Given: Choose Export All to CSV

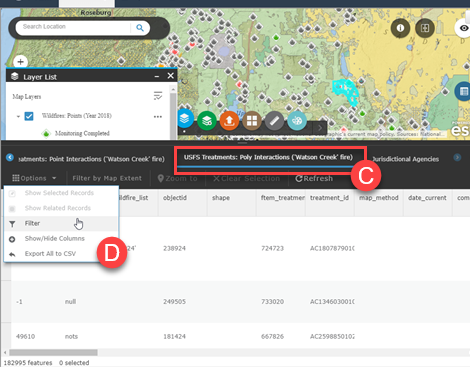Looking at the screenshot, I should (61, 254).
